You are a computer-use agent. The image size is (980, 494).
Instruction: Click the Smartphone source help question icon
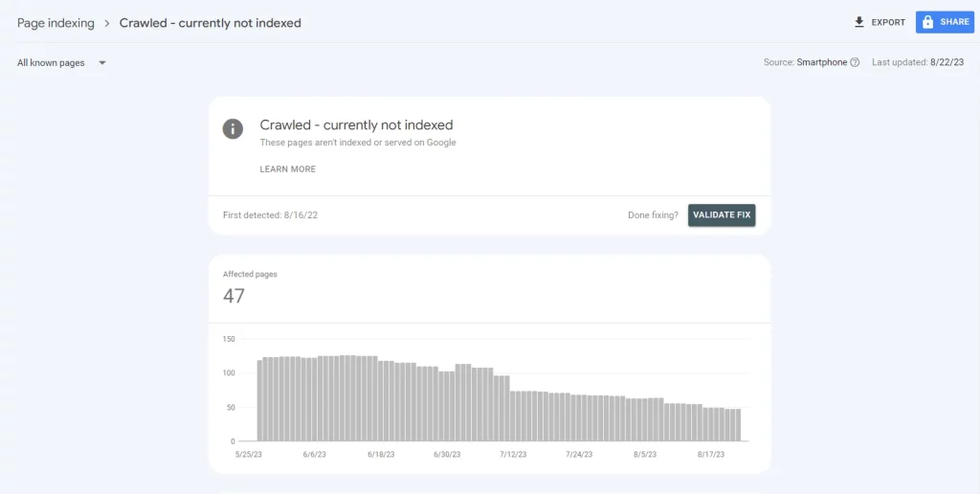point(855,62)
